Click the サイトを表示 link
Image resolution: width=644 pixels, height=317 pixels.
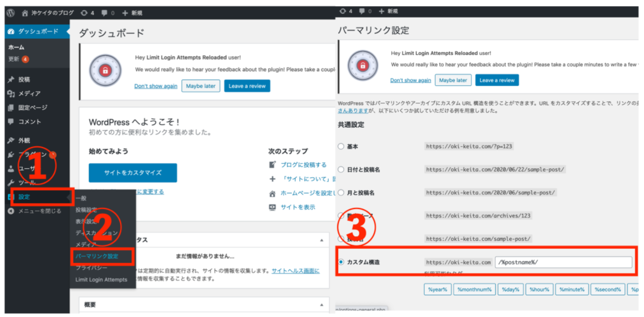(298, 207)
